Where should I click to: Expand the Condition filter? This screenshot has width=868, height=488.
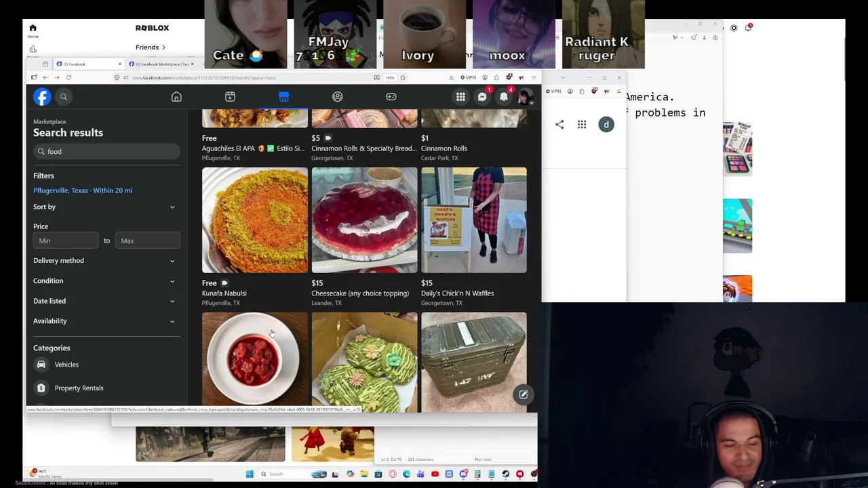pos(105,281)
